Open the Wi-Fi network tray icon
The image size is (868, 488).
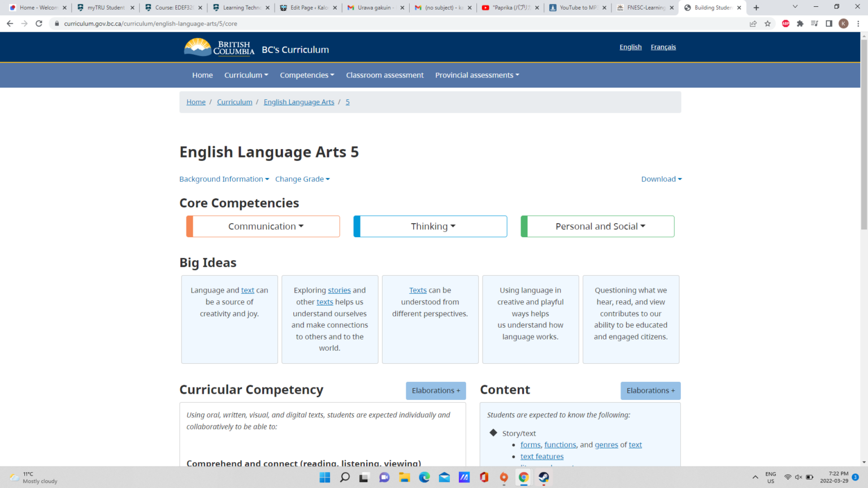tap(788, 477)
